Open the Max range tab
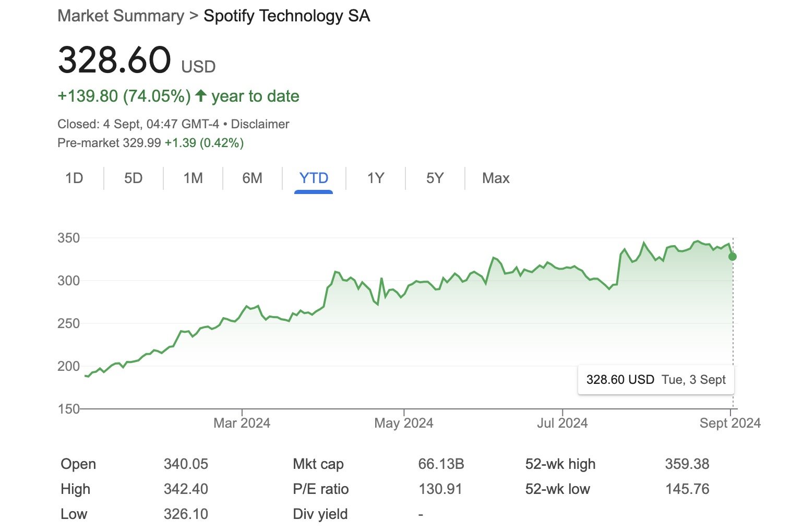The image size is (791, 532). 496,178
